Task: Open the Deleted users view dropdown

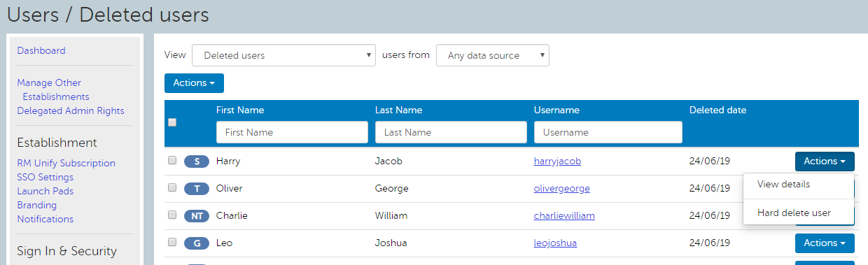Action: tap(283, 55)
